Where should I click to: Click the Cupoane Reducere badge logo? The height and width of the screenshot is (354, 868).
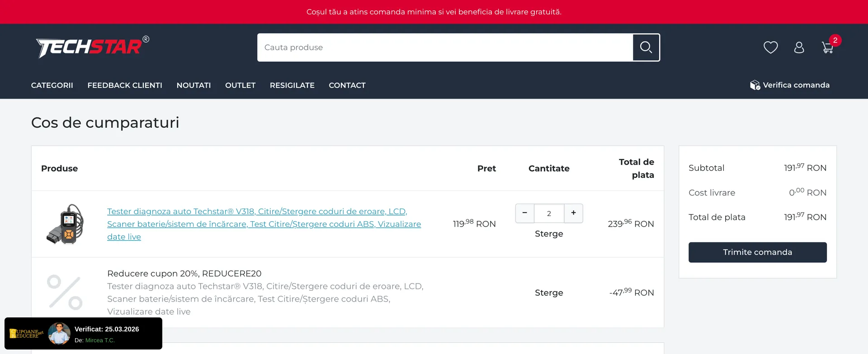click(x=26, y=334)
